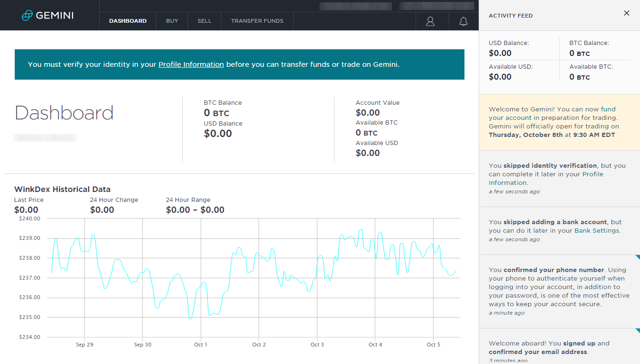
Task: Follow the Profile Information link in the banner
Action: pyautogui.click(x=191, y=64)
